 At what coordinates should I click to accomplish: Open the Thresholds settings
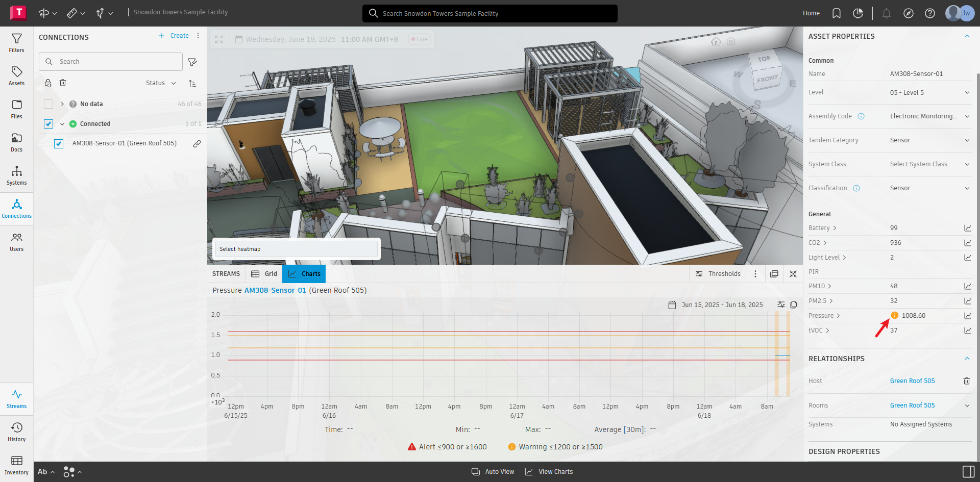(718, 274)
